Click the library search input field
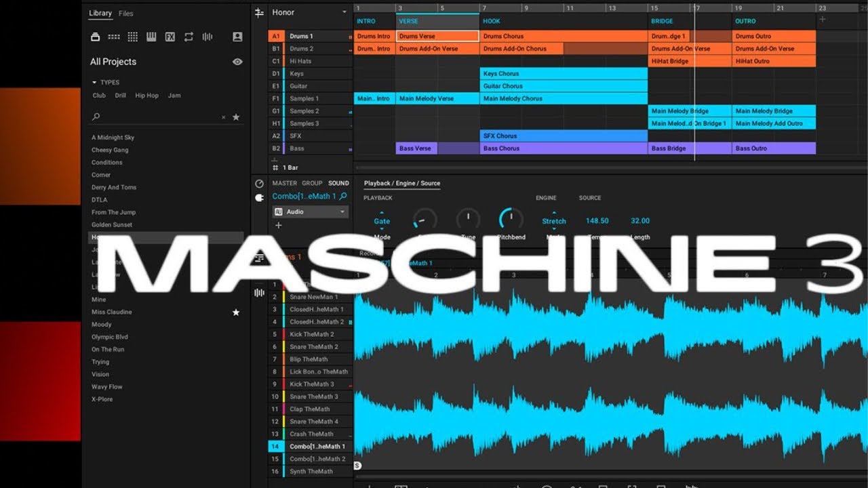The height and width of the screenshot is (488, 868). [161, 117]
